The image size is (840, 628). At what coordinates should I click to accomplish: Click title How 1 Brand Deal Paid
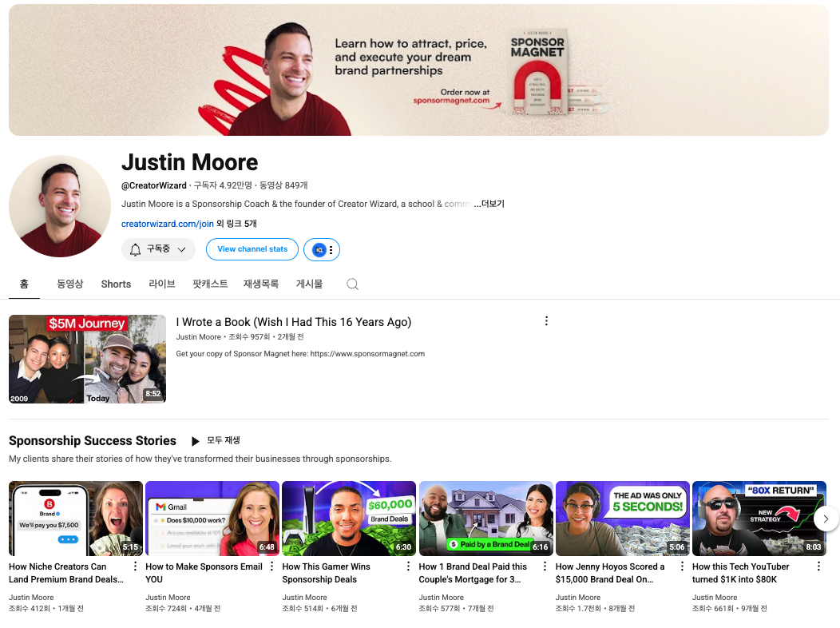(x=473, y=573)
